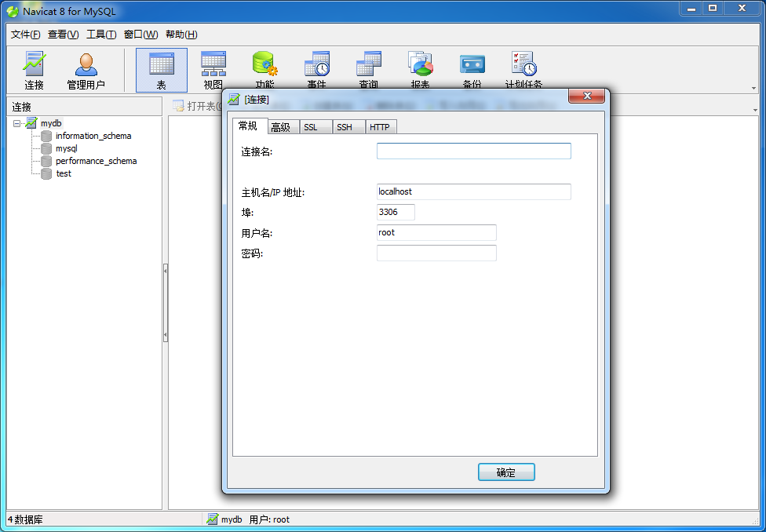Screen dimensions: 766x532
Task: Select performance_schema in the tree
Action: click(97, 161)
